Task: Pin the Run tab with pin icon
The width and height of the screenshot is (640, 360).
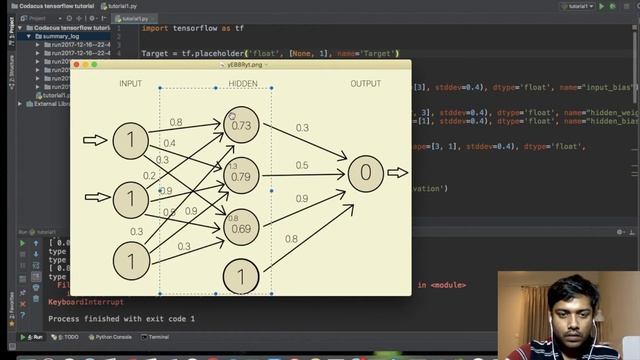Action: (x=22, y=293)
